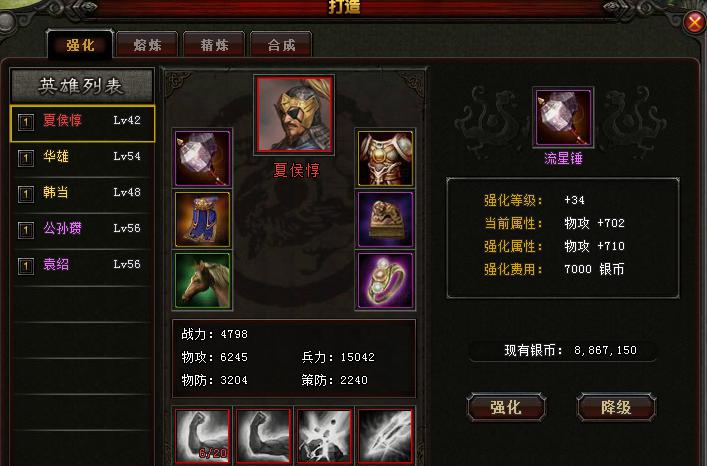Image resolution: width=707 pixels, height=466 pixels.
Task: Switch to the 熔炼 tab
Action: coord(147,44)
